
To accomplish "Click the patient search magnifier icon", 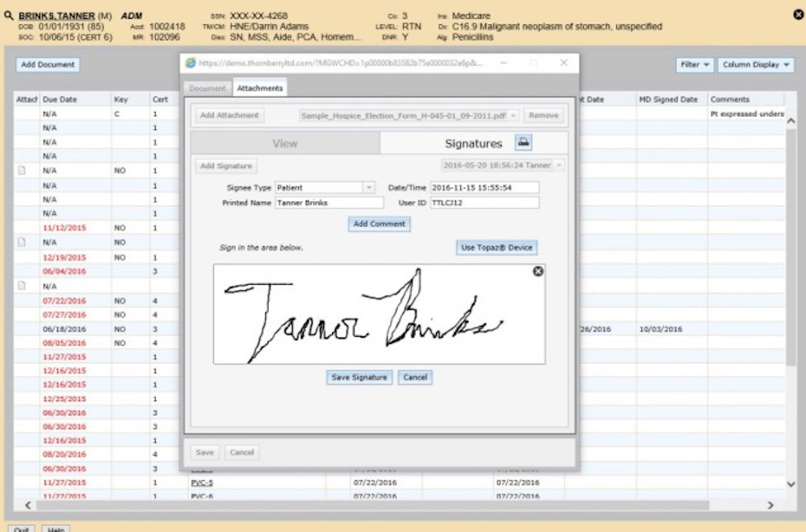I will (8, 15).
